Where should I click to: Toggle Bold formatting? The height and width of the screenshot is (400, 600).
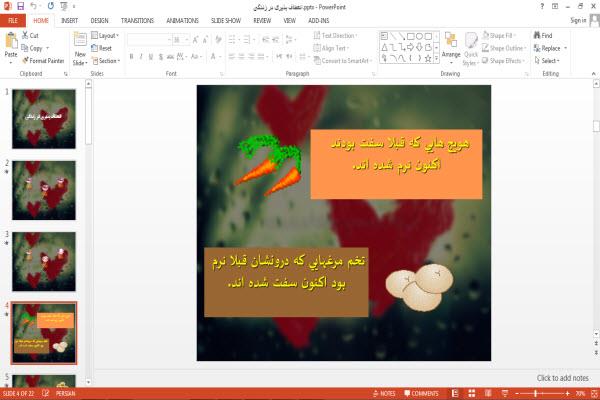point(131,57)
